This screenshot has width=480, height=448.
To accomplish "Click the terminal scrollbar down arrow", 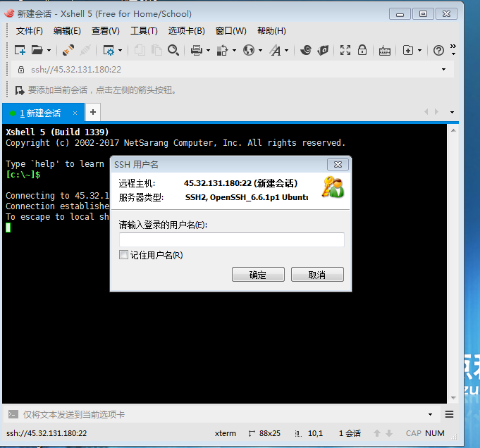I will pyautogui.click(x=453, y=398).
